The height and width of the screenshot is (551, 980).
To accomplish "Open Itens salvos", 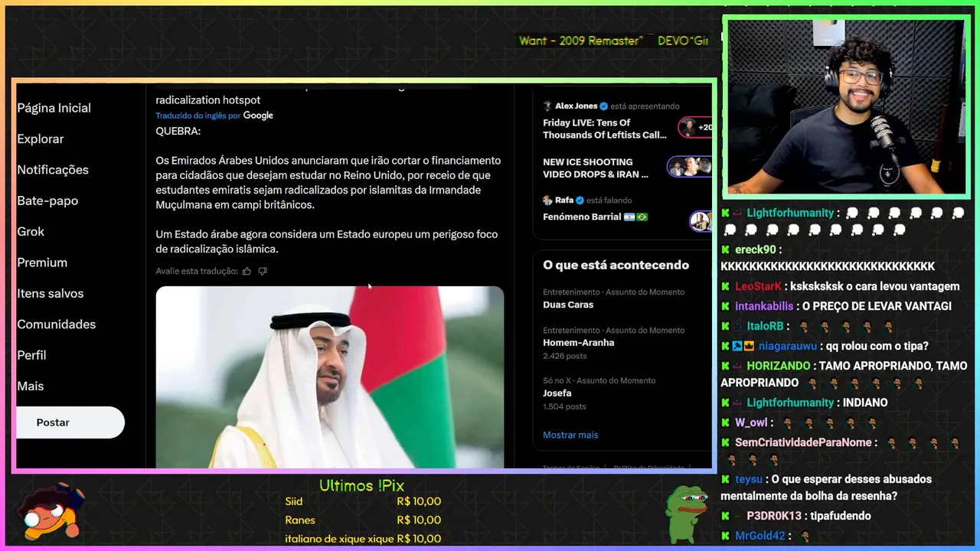I will pyautogui.click(x=51, y=293).
